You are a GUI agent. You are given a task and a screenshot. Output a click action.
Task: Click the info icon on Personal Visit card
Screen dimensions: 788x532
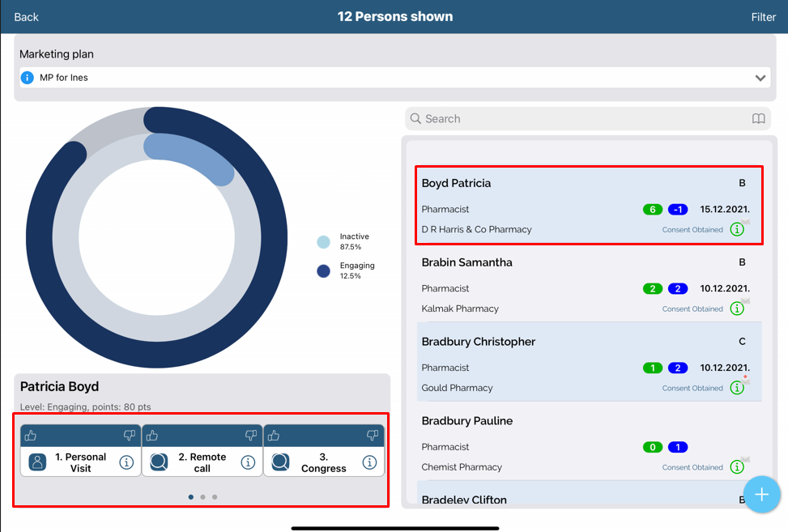[126, 462]
